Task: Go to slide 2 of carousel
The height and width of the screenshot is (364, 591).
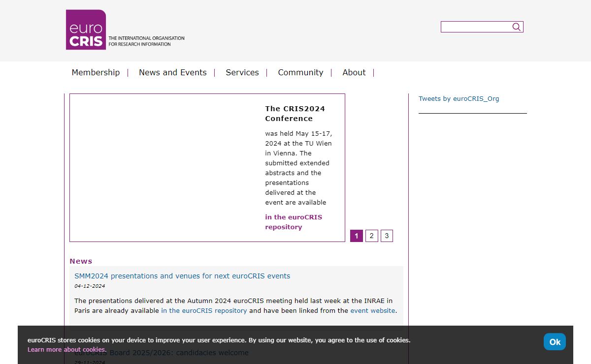Action: click(x=371, y=236)
